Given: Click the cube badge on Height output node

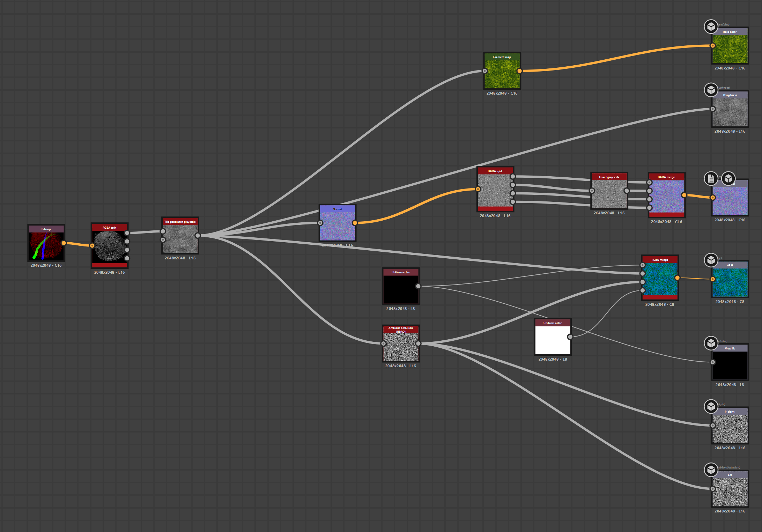Looking at the screenshot, I should [x=711, y=406].
